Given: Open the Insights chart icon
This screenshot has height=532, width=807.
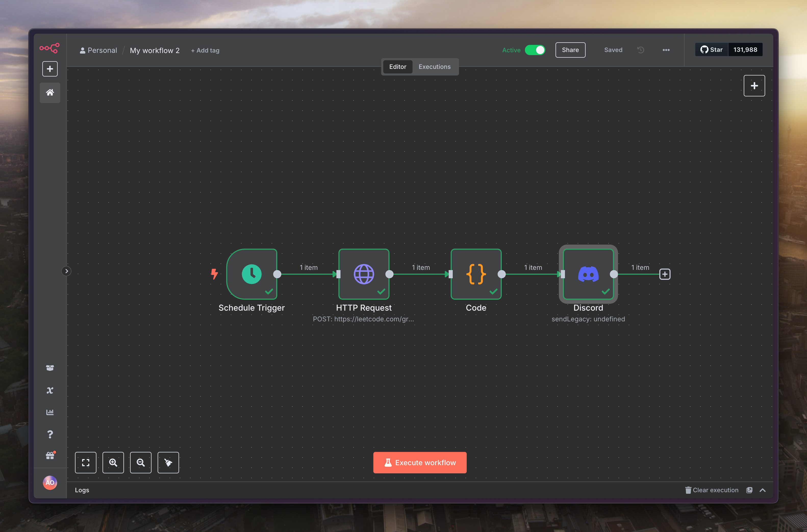Looking at the screenshot, I should pyautogui.click(x=50, y=412).
